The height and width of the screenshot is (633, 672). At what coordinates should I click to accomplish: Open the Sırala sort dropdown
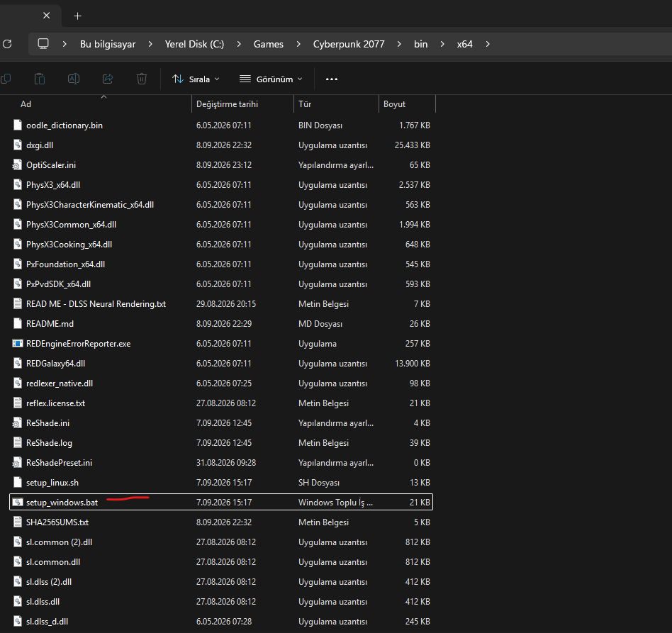pos(196,79)
